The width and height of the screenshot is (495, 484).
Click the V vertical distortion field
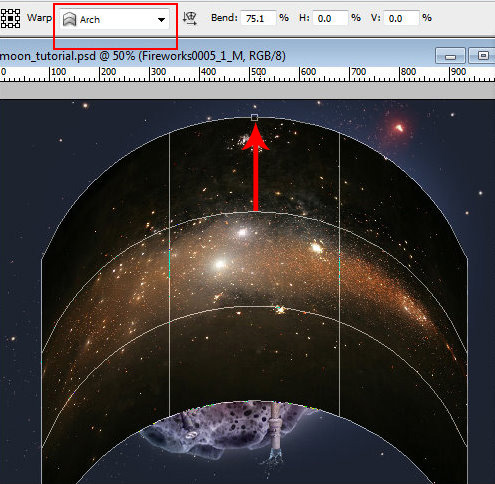[401, 18]
